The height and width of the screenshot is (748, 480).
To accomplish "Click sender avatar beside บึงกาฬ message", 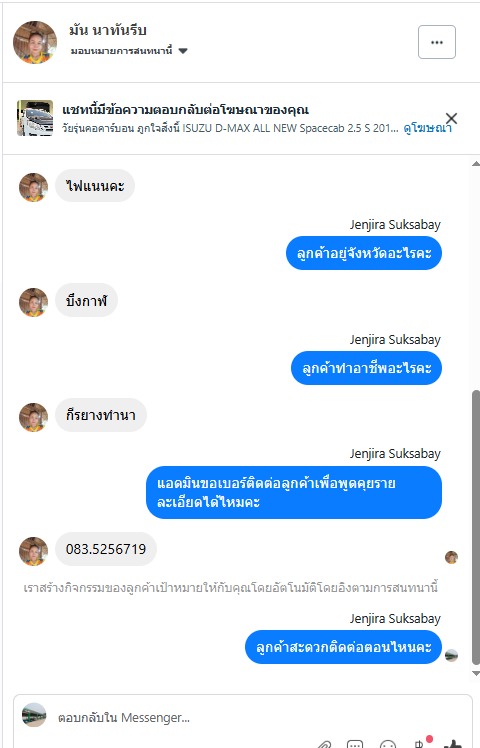I will [x=33, y=302].
